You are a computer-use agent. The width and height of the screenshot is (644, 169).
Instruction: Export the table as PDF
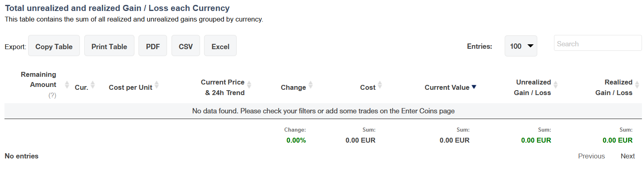(153, 45)
